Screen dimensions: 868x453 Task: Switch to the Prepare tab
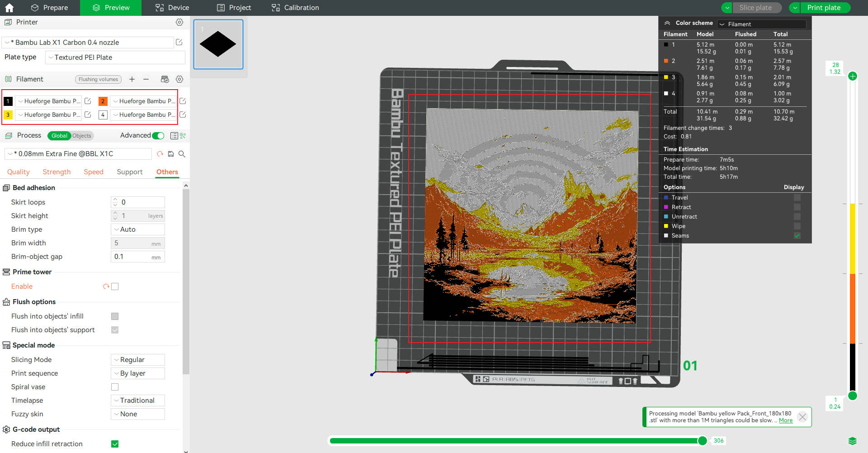click(49, 8)
